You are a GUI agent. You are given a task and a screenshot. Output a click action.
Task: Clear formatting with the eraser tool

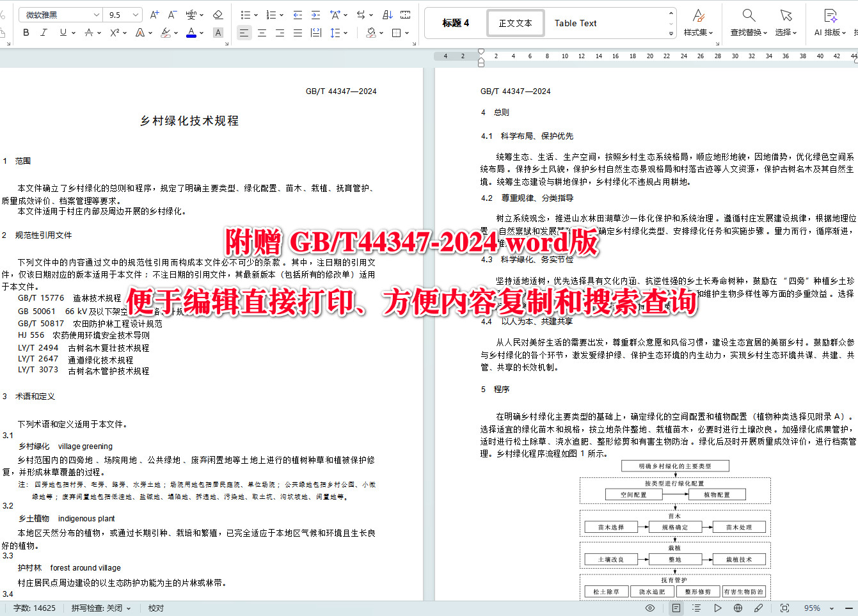click(218, 14)
